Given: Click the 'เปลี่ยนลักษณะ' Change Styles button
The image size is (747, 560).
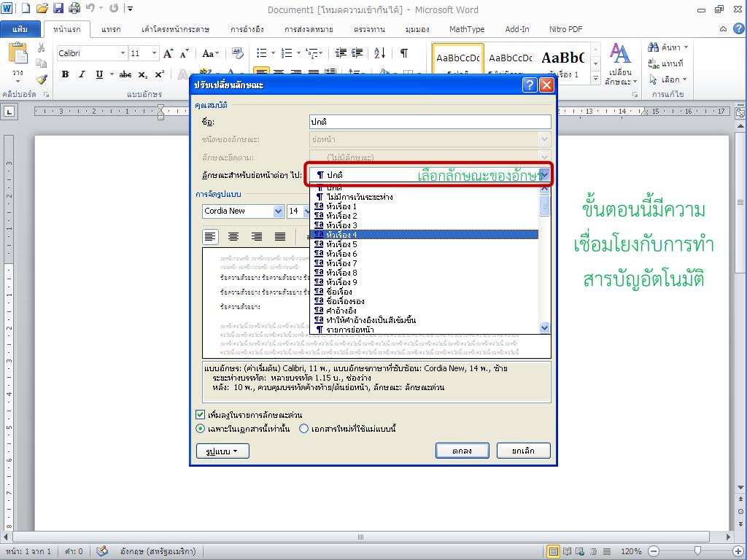Looking at the screenshot, I should [621, 64].
